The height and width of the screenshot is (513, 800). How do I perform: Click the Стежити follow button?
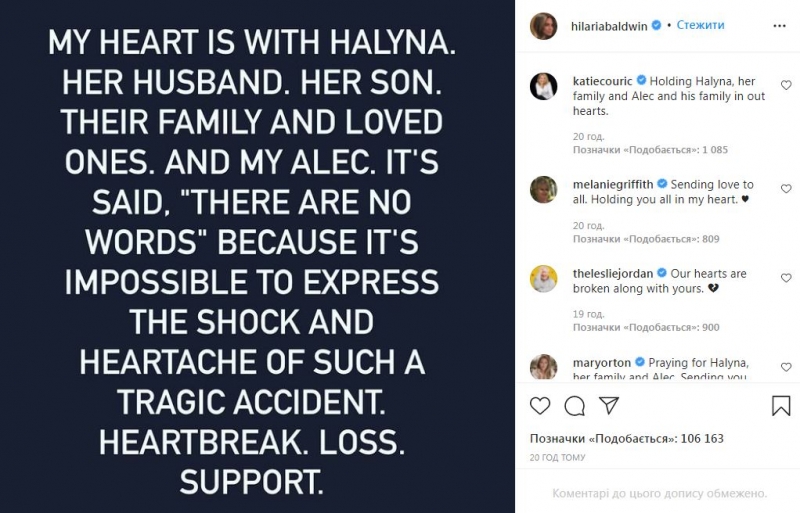[x=701, y=25]
